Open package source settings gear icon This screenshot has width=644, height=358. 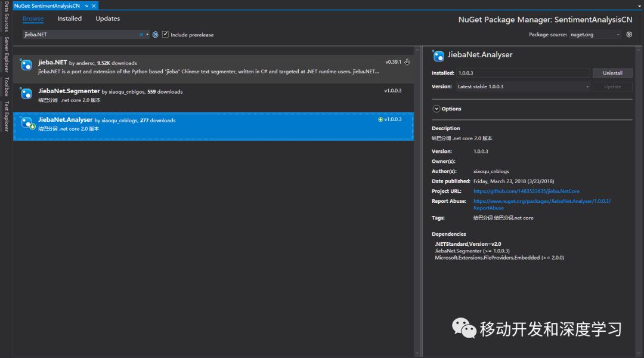[x=629, y=35]
